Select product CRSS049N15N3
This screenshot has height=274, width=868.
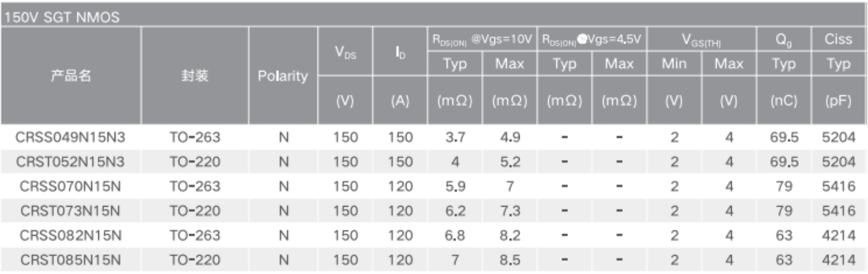70,137
